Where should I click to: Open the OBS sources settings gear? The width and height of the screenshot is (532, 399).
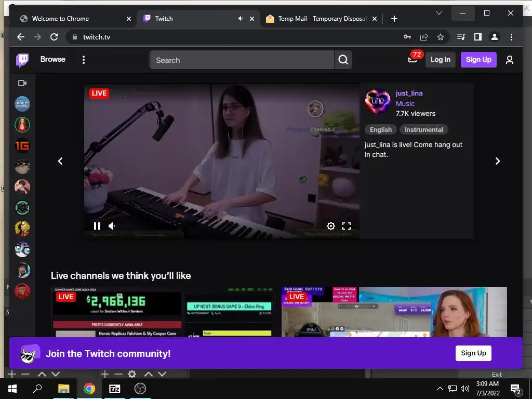[131, 374]
